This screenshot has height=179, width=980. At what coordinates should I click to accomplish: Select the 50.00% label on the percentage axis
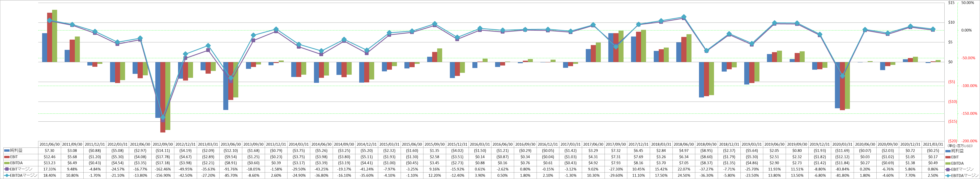967,3
